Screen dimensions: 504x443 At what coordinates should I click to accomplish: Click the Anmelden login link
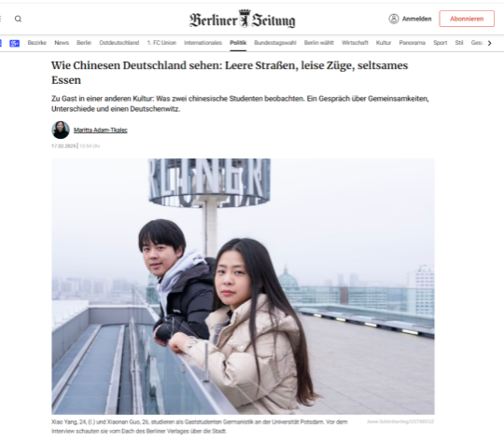[x=416, y=19]
